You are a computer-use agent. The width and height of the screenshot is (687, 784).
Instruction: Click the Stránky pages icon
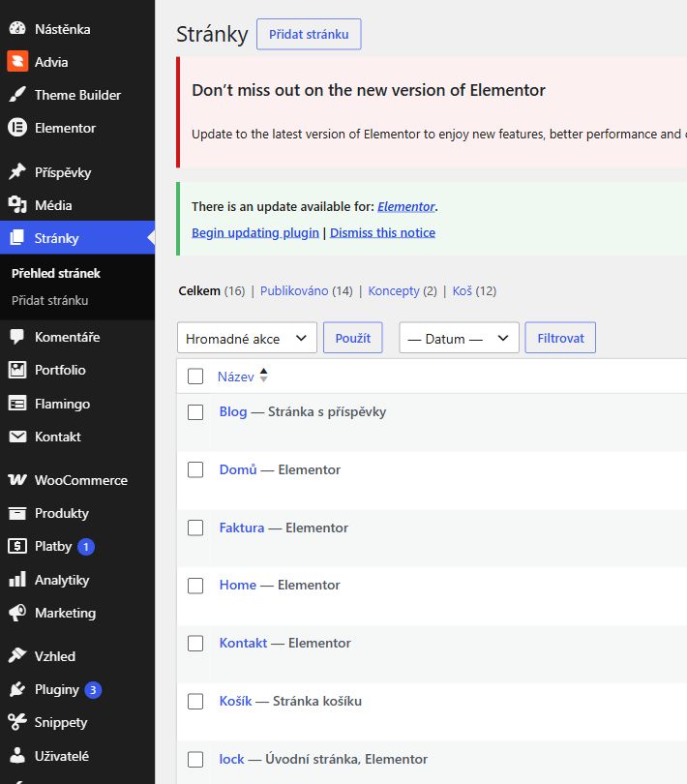[x=17, y=238]
